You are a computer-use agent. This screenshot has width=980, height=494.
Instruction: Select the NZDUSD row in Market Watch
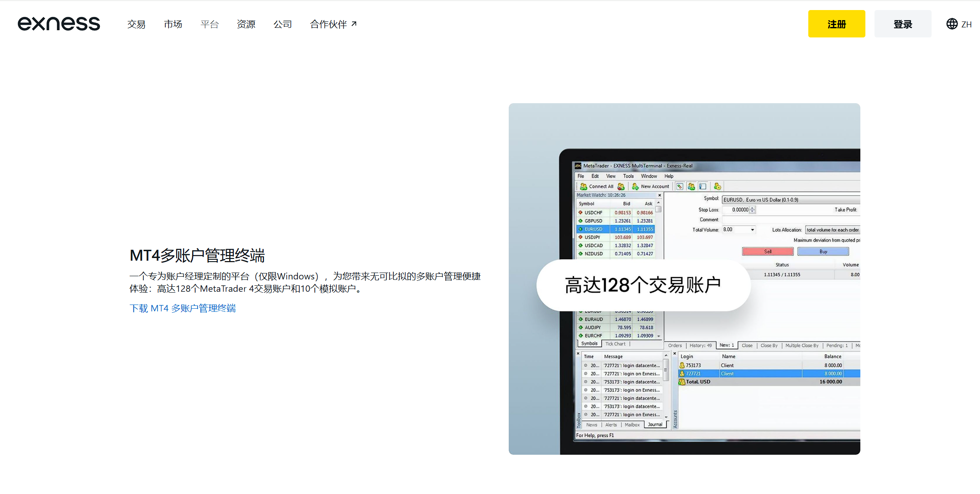616,254
